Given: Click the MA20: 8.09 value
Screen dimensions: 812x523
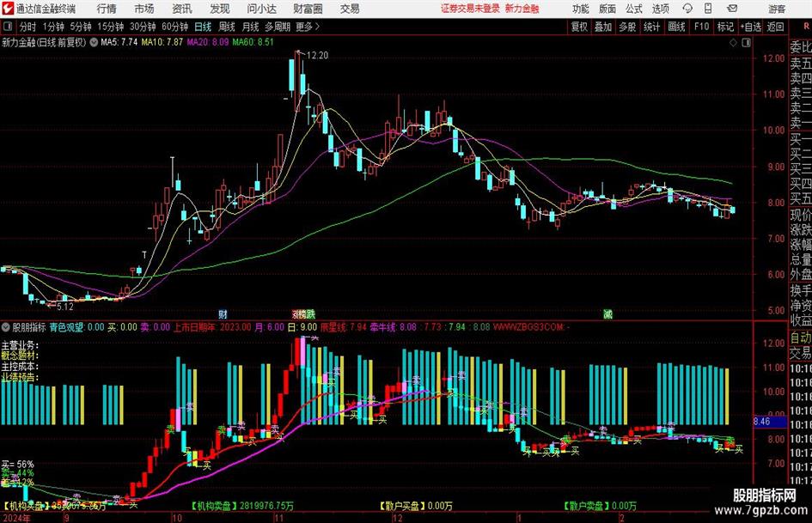Looking at the screenshot, I should coord(208,42).
